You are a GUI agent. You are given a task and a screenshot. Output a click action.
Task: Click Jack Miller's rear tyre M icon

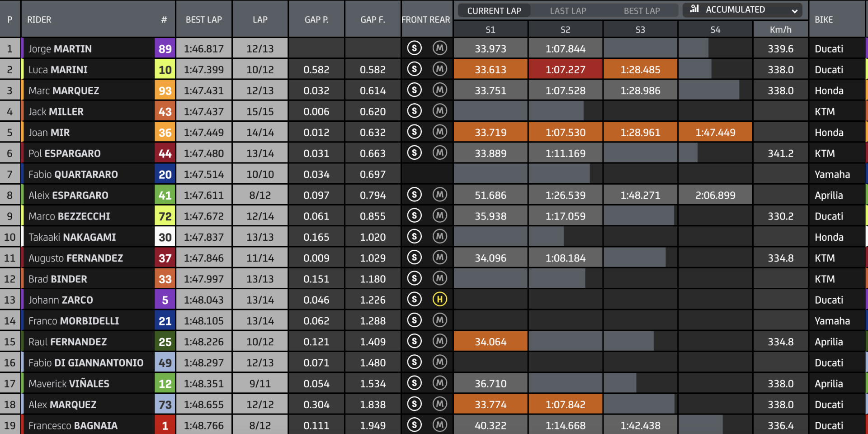point(439,111)
